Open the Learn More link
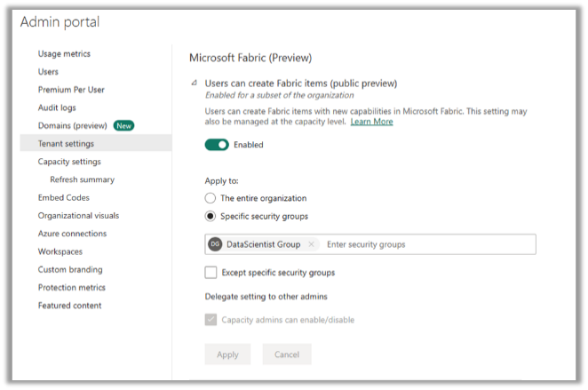 tap(371, 122)
